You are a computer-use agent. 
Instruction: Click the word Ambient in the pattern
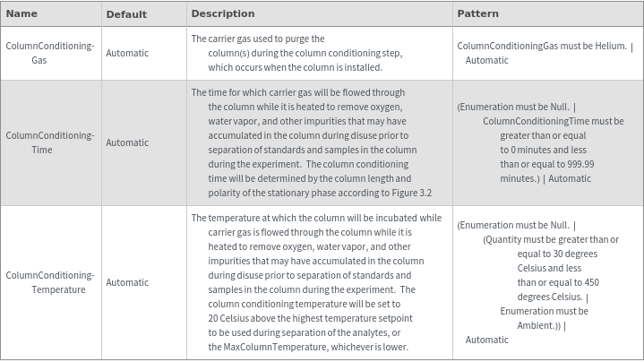(x=536, y=325)
